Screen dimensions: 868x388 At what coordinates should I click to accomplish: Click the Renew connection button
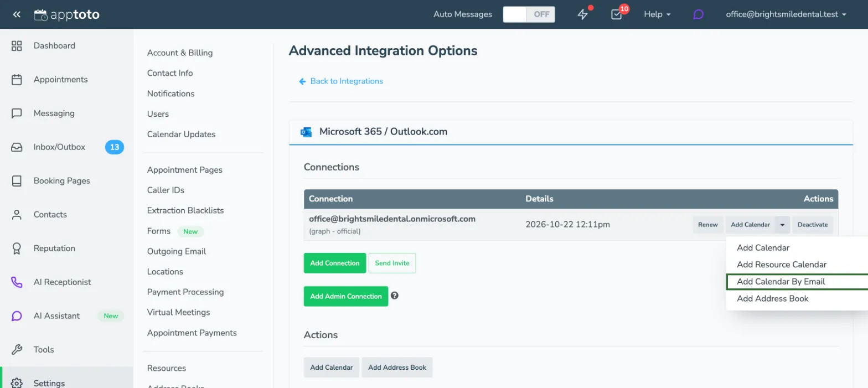click(x=708, y=225)
